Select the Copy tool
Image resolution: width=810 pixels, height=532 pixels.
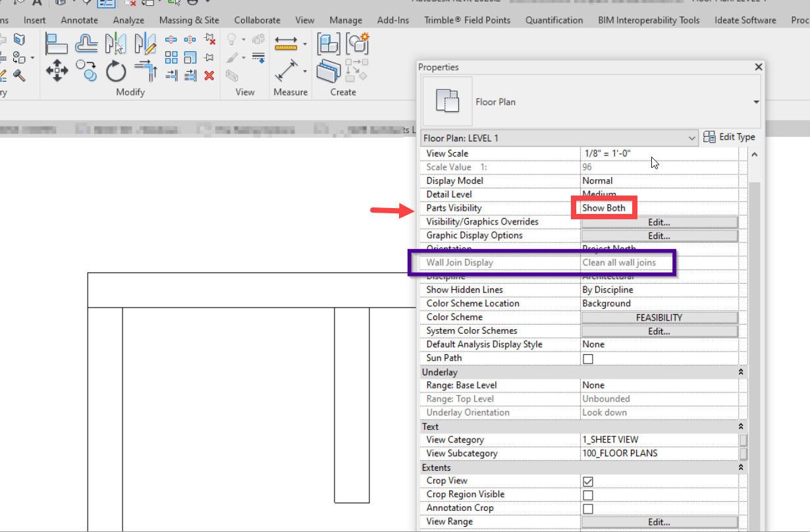86,70
